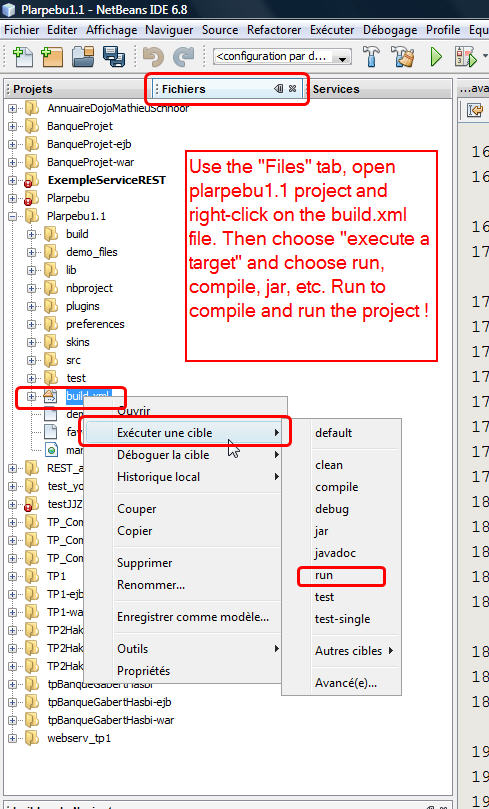The height and width of the screenshot is (809, 489).
Task: Select the Fichiers tab
Action: pos(184,89)
